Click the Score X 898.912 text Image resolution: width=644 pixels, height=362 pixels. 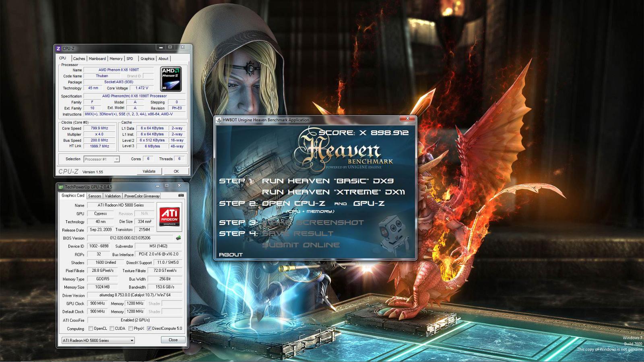[x=364, y=132]
